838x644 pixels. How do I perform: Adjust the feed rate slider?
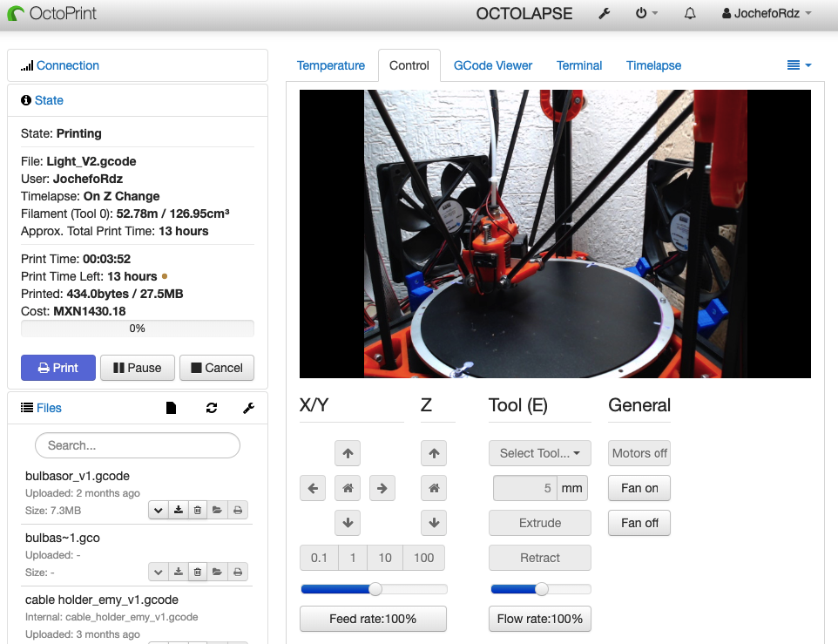tap(374, 589)
